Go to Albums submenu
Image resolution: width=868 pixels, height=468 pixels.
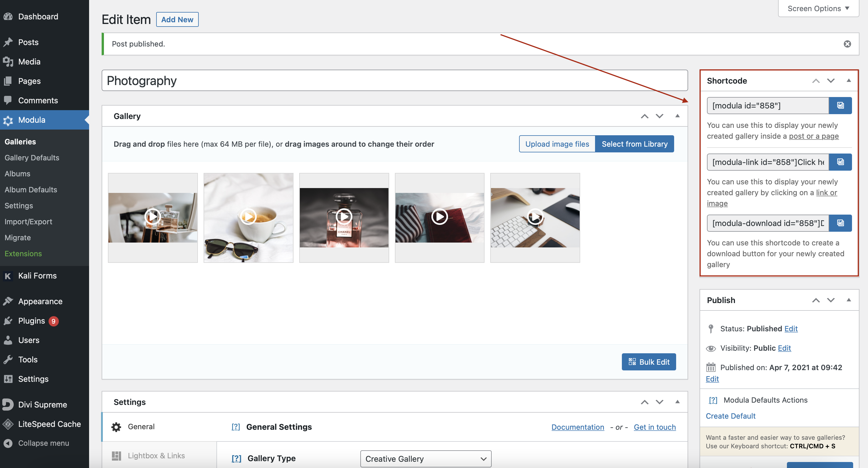[x=17, y=174]
